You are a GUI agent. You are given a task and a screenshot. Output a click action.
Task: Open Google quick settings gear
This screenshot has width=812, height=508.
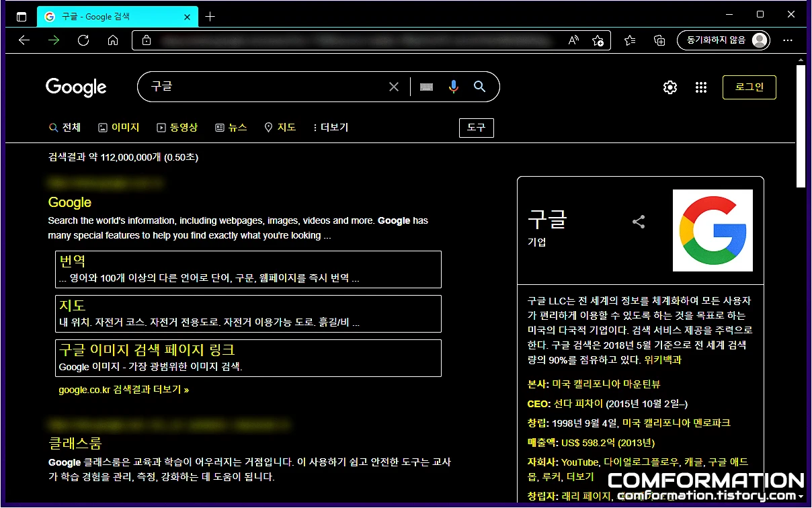[670, 87]
